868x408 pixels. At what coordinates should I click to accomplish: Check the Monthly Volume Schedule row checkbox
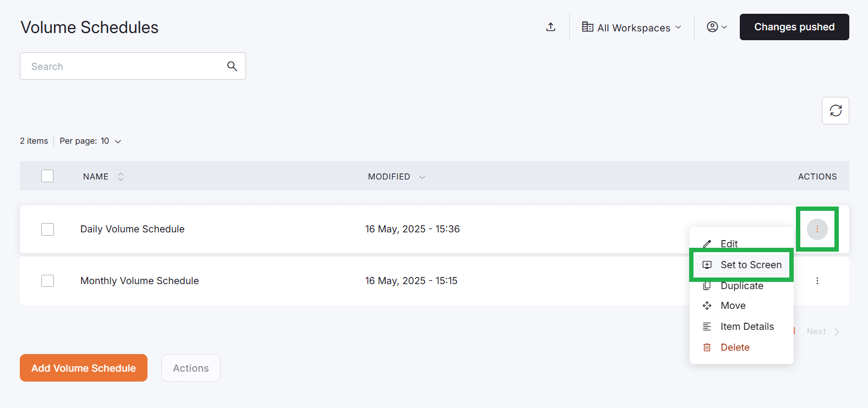pyautogui.click(x=47, y=281)
